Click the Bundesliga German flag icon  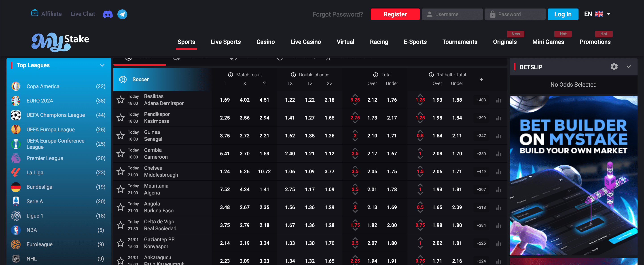[16, 187]
